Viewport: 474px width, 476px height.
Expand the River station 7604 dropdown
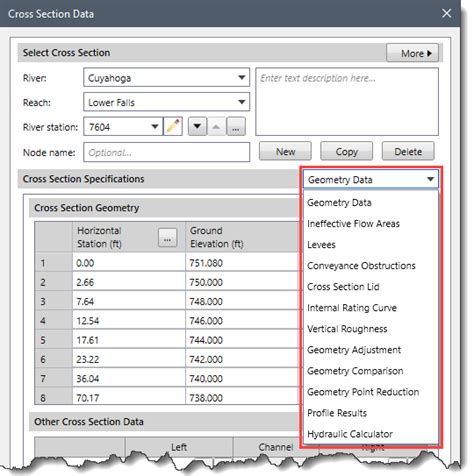(x=154, y=127)
